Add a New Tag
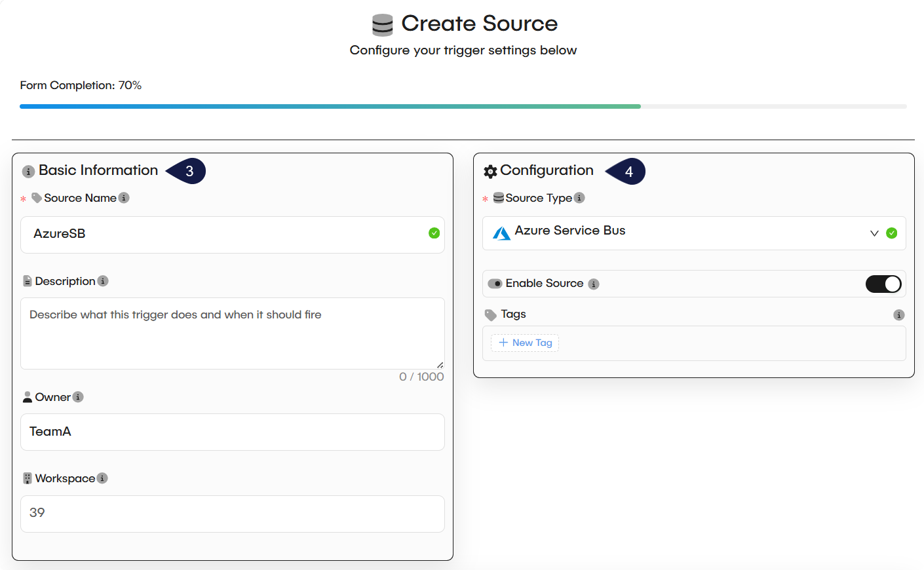 pos(525,343)
